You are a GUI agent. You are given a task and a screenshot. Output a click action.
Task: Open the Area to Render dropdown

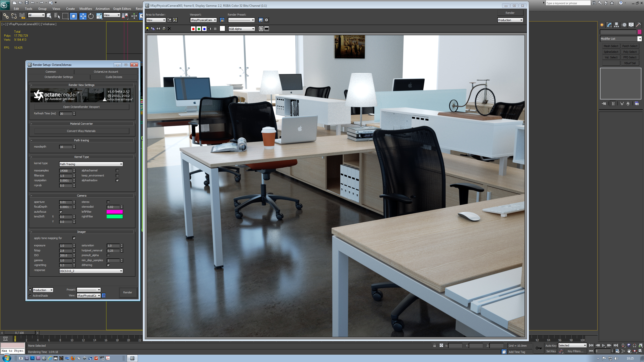pos(156,20)
